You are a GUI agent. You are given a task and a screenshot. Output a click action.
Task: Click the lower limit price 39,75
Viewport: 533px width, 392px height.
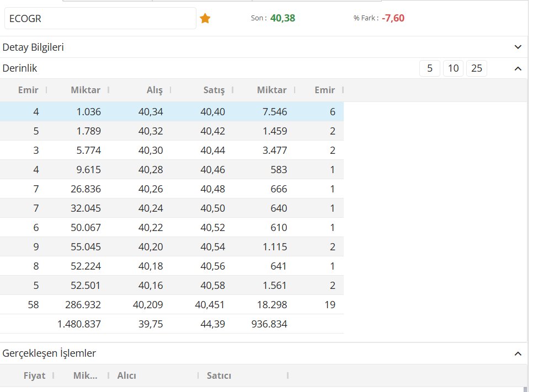pyautogui.click(x=151, y=324)
